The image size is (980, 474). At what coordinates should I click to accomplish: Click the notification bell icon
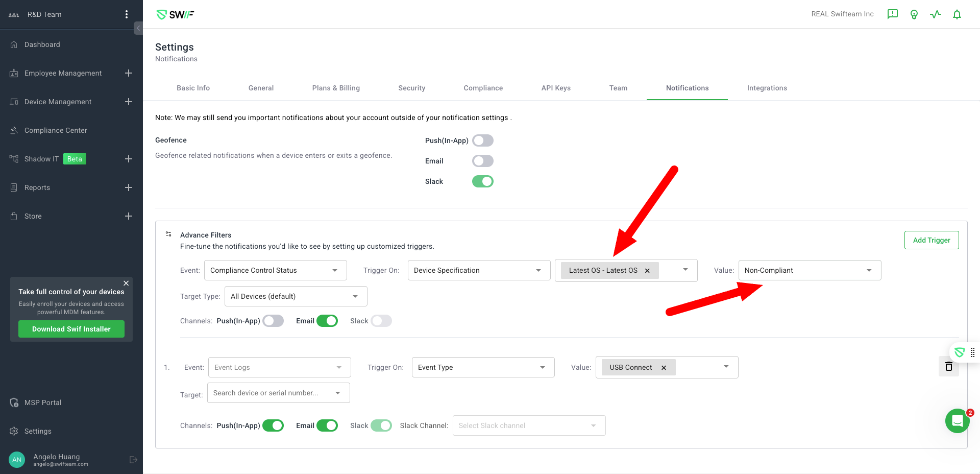click(957, 14)
